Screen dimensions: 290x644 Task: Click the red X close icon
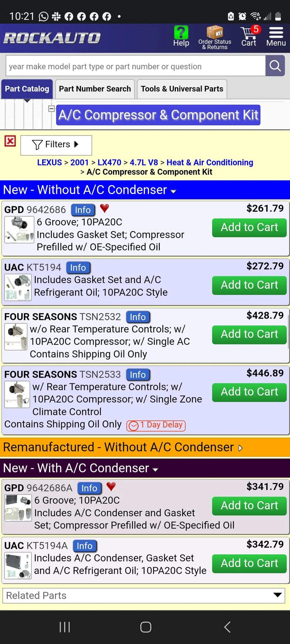[x=10, y=141]
